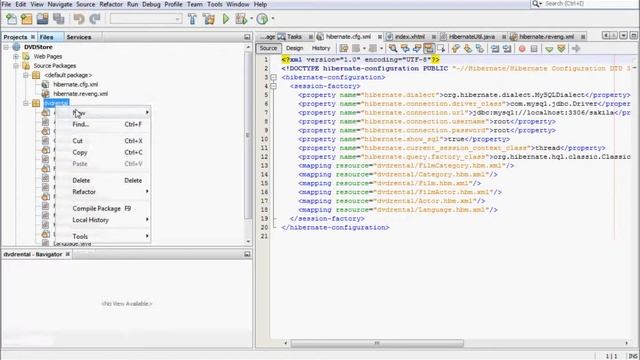Click the editor horizontal scrollbar thumb
Viewport: 640px width, 360px height.
tap(377, 343)
